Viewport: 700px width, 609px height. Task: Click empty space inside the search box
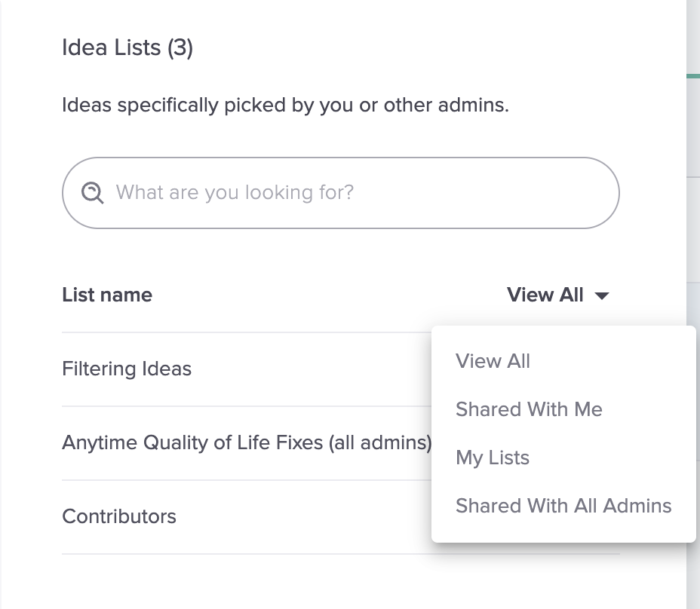pos(487,193)
